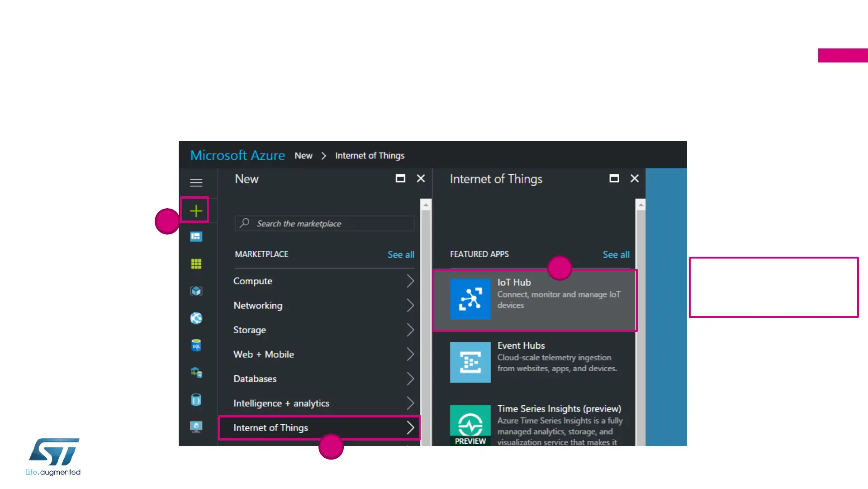Expand the Storage category
This screenshot has height=489, width=868.
[324, 330]
